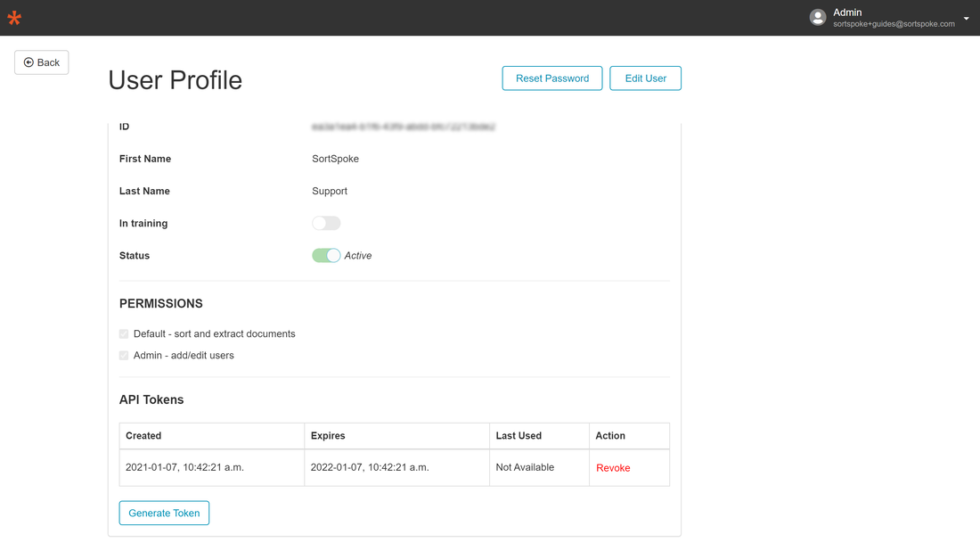Toggle the Status Active switch
Viewport: 980px width, 551px height.
tap(326, 255)
